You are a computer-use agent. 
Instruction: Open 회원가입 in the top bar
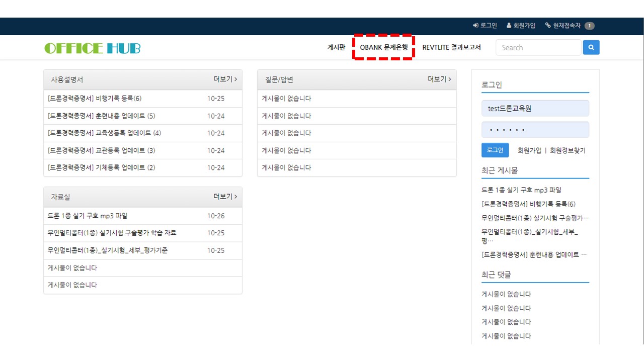(x=521, y=26)
